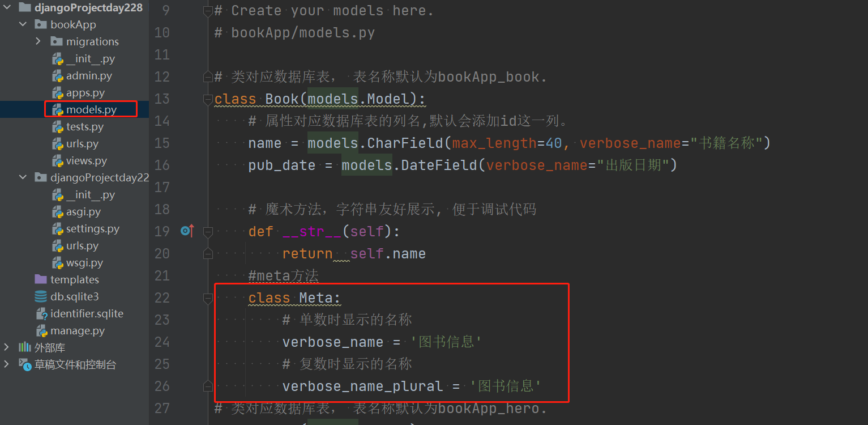
Task: Open apps.py in project tree
Action: click(x=85, y=92)
